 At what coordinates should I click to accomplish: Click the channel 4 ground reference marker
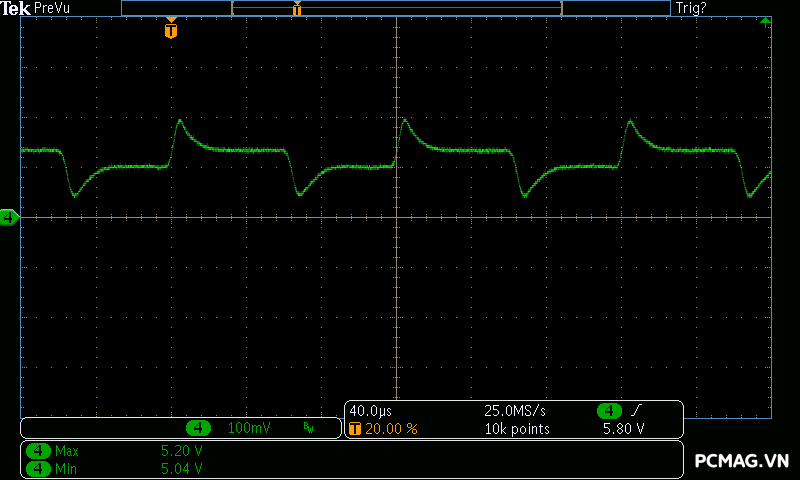point(9,217)
